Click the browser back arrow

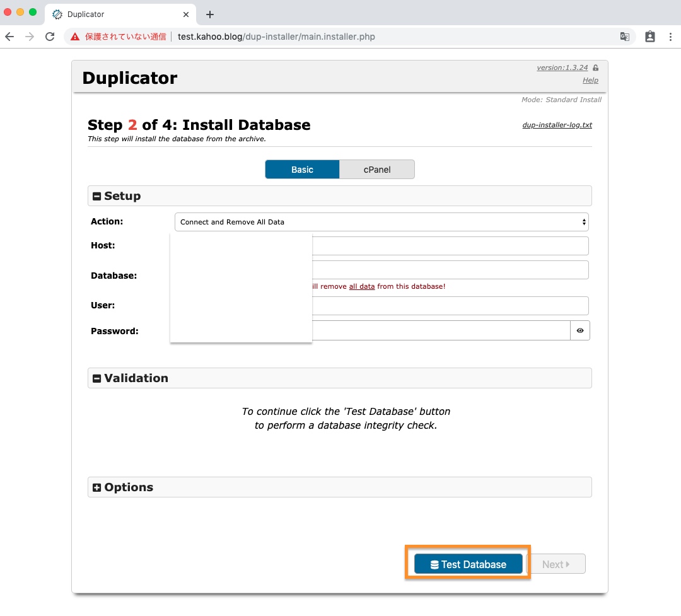[9, 37]
